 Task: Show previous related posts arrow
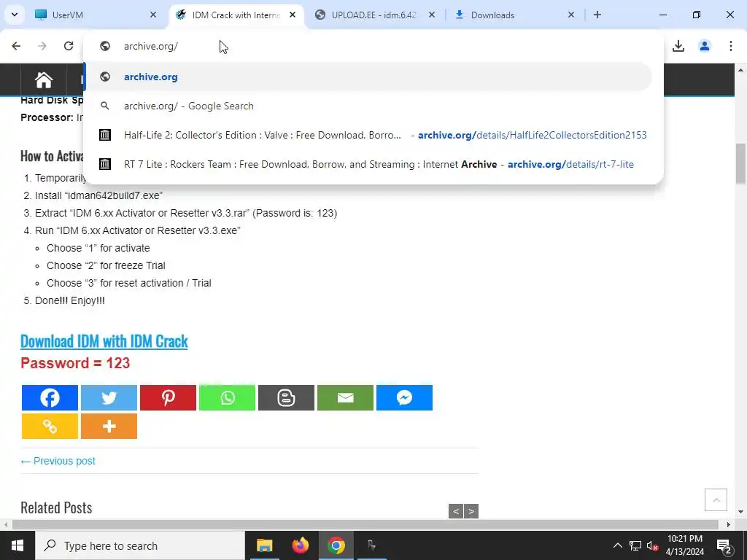coord(456,511)
